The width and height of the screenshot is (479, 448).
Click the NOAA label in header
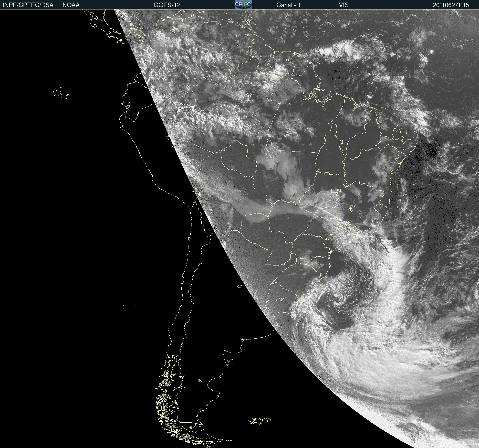[71, 5]
